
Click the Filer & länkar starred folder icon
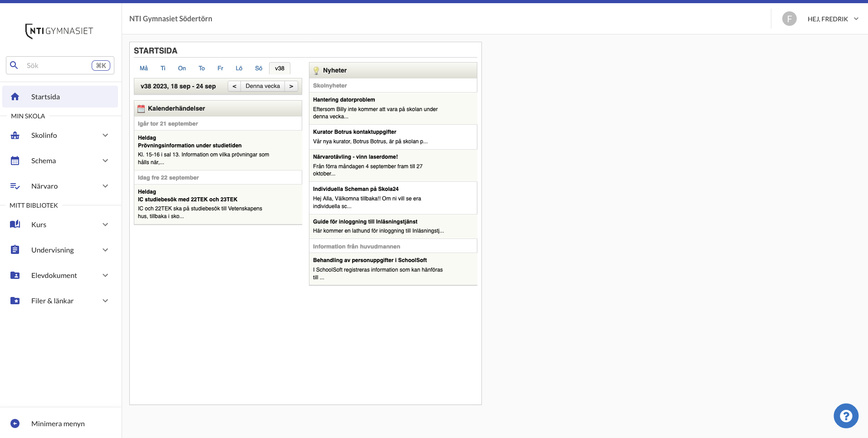pyautogui.click(x=15, y=300)
